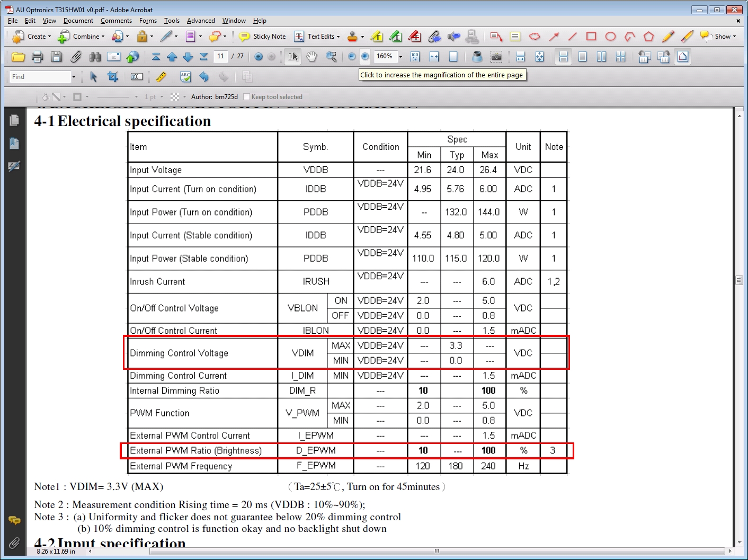The width and height of the screenshot is (748, 560).
Task: Open the Document menu
Action: tap(78, 21)
